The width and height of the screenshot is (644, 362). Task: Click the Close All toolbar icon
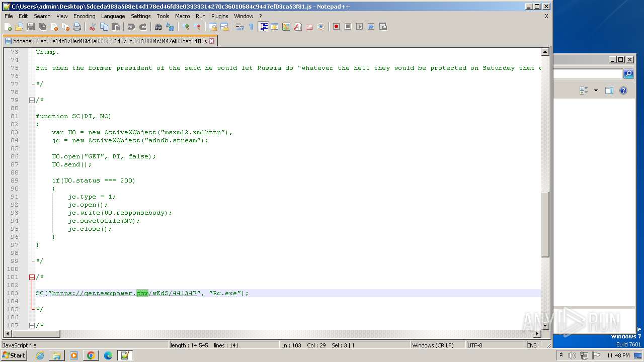65,27
